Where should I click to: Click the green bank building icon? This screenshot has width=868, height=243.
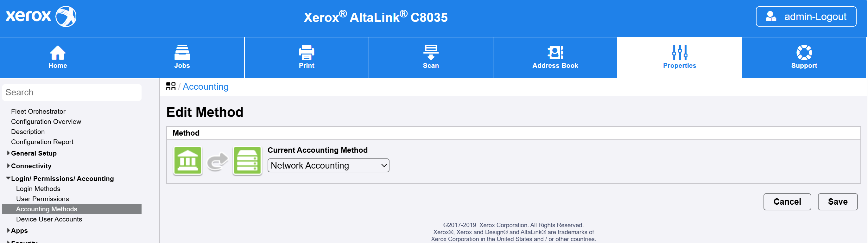pyautogui.click(x=188, y=160)
